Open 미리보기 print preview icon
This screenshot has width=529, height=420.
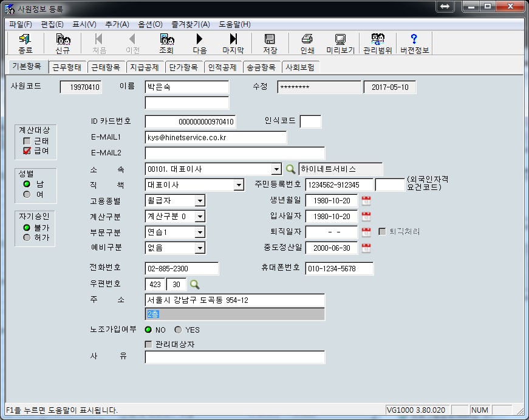coord(340,44)
